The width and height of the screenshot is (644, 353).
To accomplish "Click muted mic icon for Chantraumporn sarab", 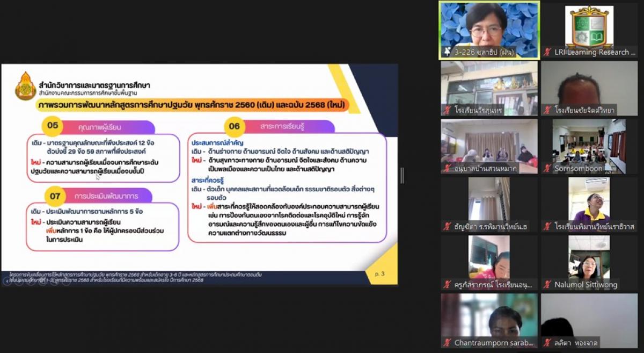I will [x=447, y=342].
